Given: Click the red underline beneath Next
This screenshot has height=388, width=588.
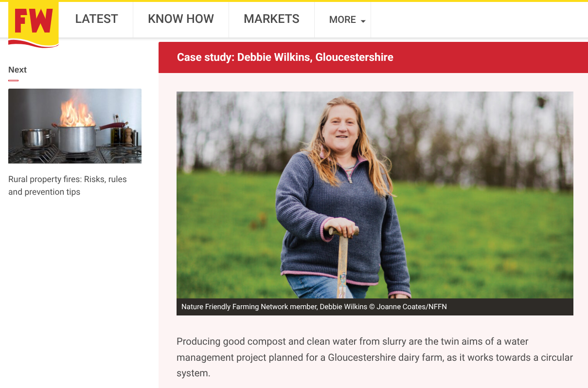Looking at the screenshot, I should [x=13, y=80].
